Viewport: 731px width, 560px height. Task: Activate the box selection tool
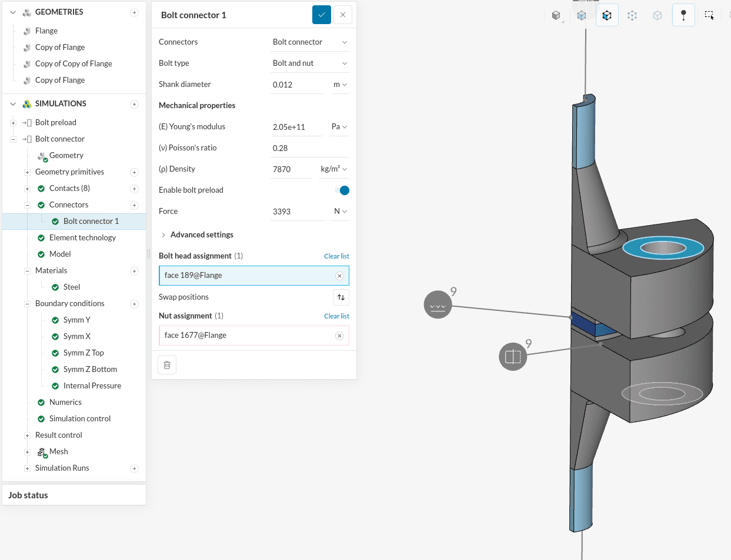point(709,16)
